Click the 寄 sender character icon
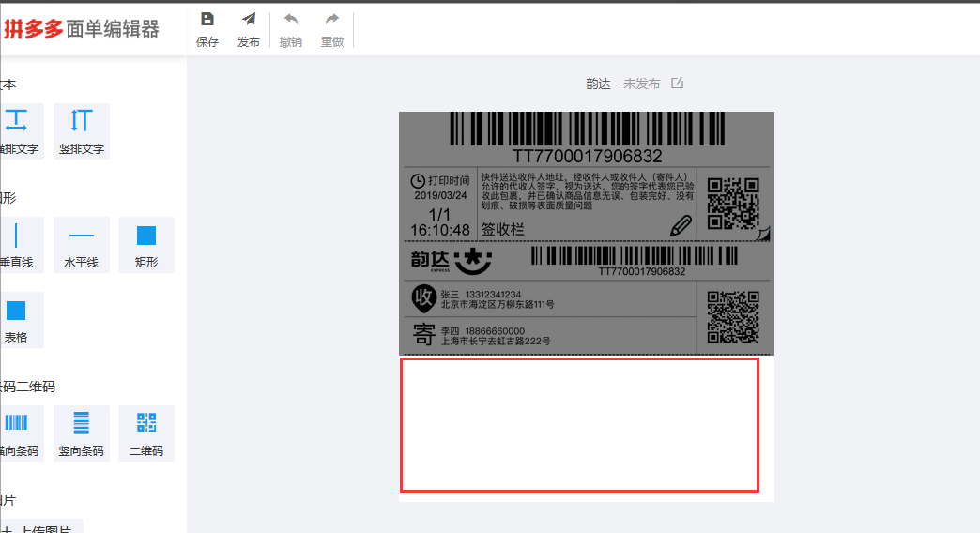This screenshot has width=980, height=533. click(423, 335)
